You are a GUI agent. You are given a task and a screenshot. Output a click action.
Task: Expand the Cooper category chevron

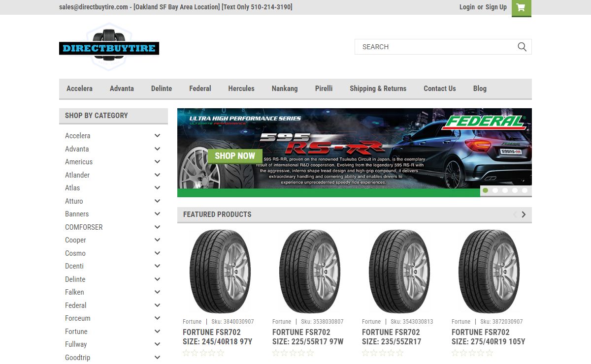pyautogui.click(x=157, y=240)
